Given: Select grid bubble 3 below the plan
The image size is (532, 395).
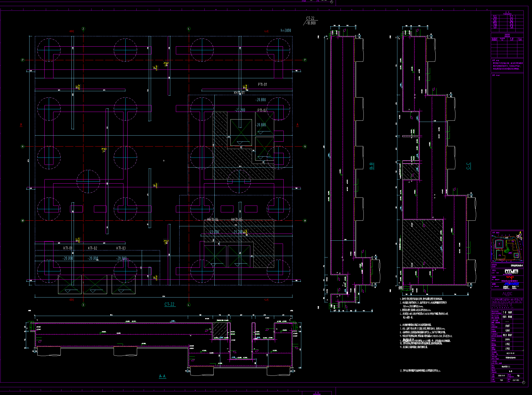Looking at the screenshot, I should (83, 305).
